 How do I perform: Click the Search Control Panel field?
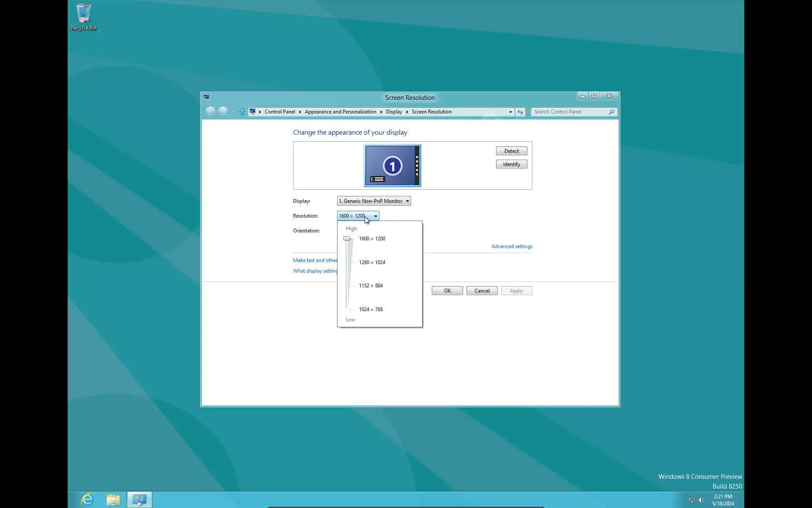click(569, 112)
